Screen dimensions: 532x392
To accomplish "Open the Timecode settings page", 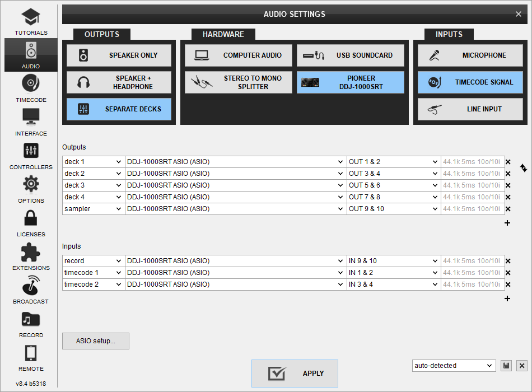I will (x=31, y=88).
